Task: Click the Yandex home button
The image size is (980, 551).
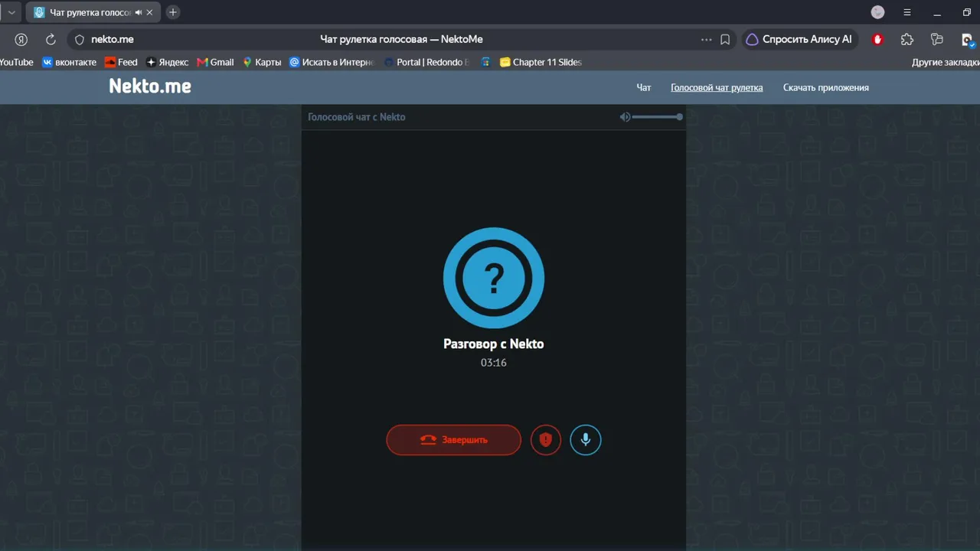Action: 21,40
